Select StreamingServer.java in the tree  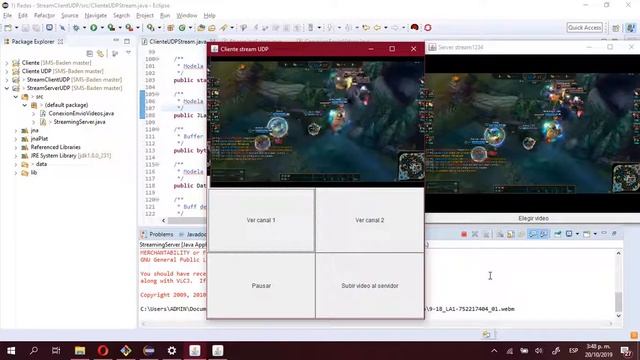click(x=79, y=122)
